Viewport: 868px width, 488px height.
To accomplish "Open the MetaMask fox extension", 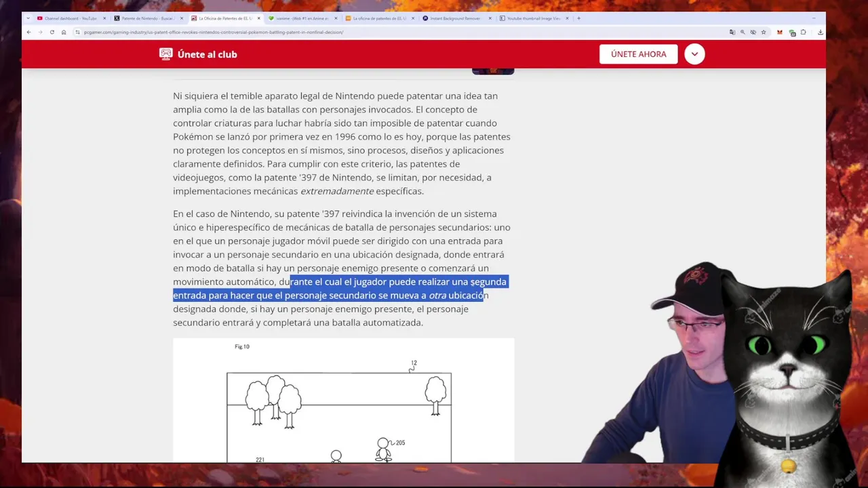I will (x=780, y=32).
